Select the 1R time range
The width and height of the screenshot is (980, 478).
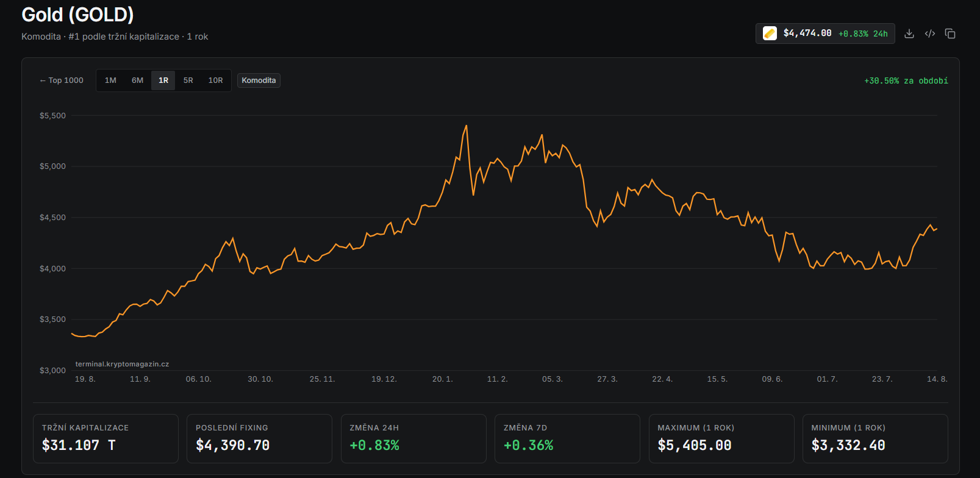click(163, 80)
